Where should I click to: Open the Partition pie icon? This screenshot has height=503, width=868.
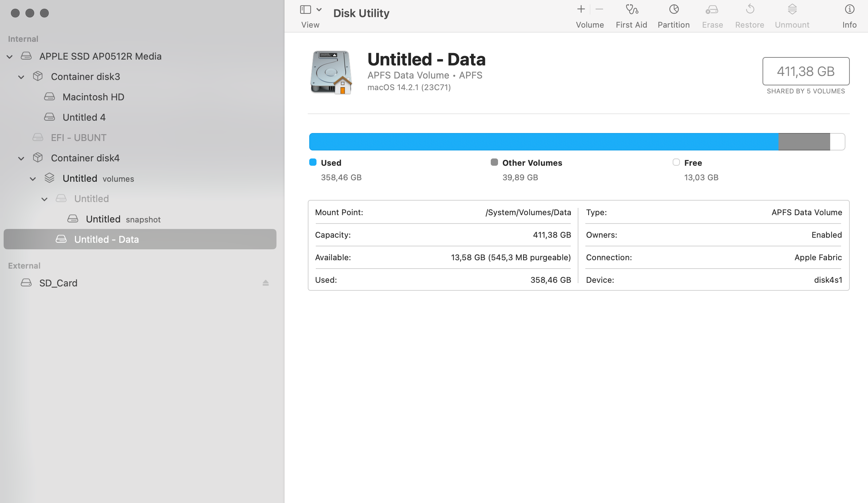point(674,10)
